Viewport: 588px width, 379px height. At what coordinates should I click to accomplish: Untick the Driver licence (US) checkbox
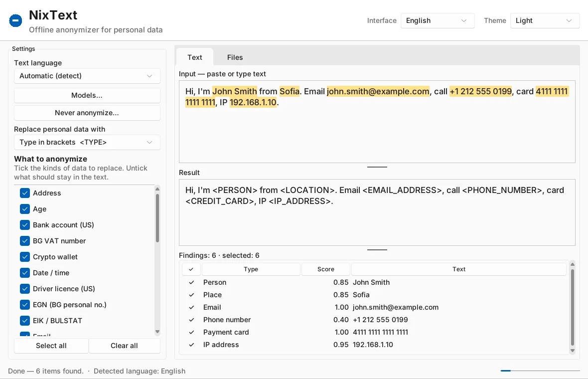(25, 289)
